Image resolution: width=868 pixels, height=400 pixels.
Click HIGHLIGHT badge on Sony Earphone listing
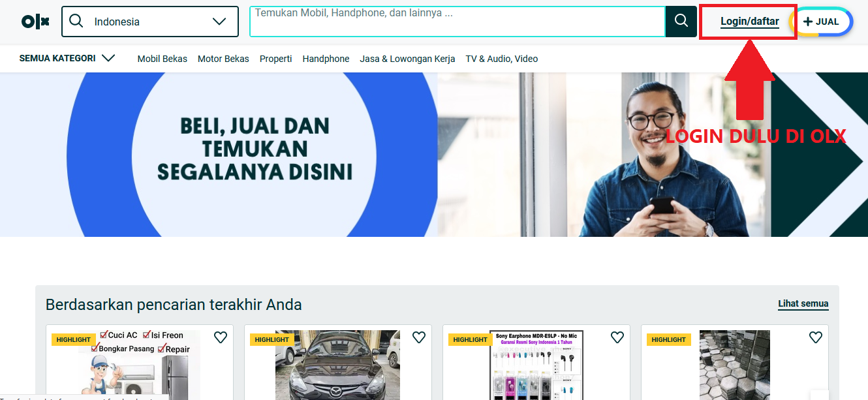471,339
